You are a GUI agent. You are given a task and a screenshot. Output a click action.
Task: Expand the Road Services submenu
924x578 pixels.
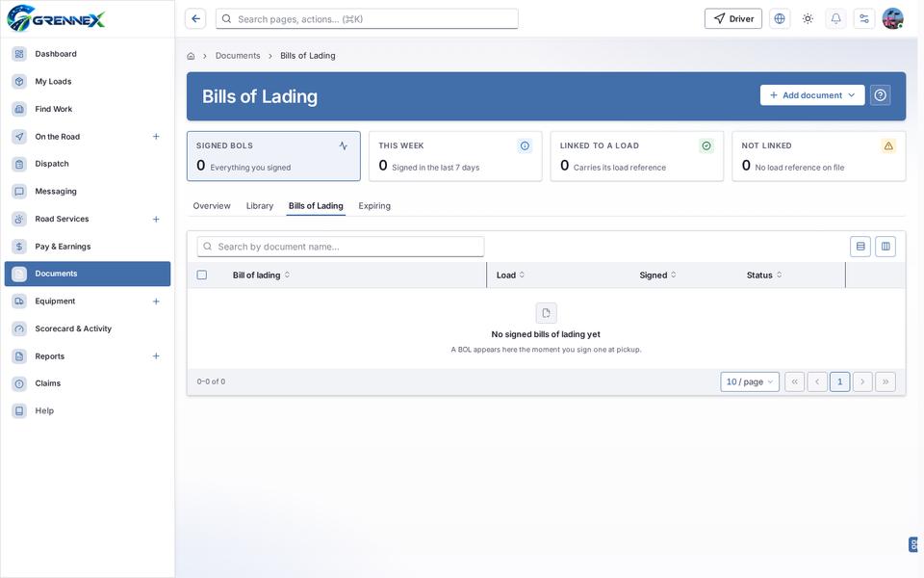click(156, 219)
